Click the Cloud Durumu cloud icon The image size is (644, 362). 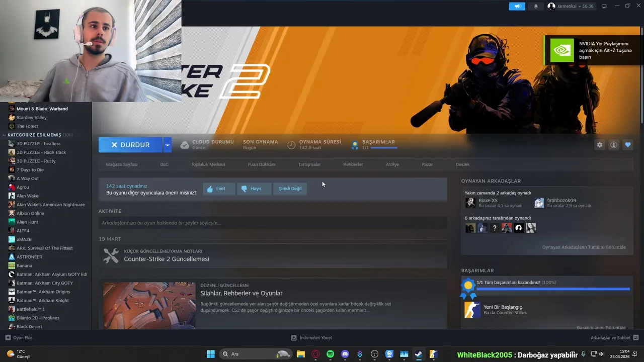click(x=185, y=145)
